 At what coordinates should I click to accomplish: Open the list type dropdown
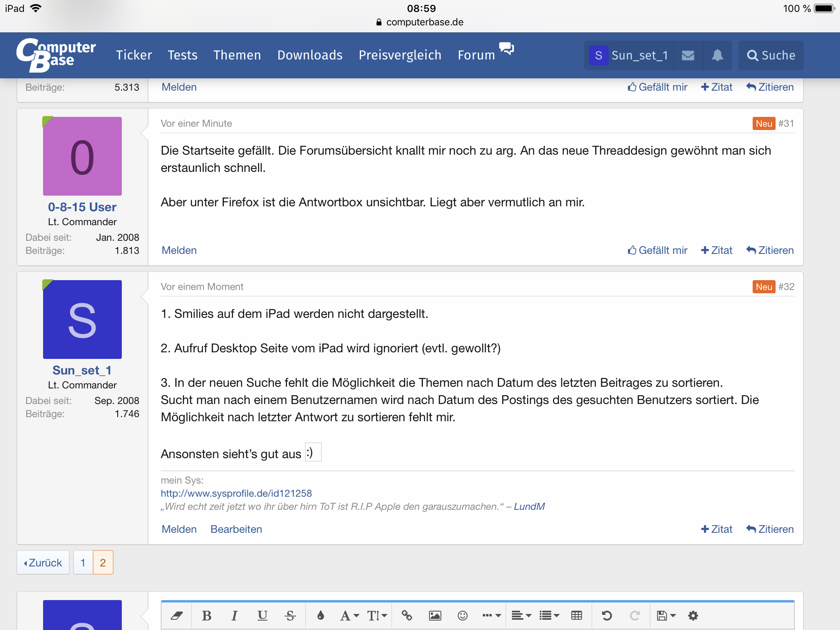[x=549, y=616]
